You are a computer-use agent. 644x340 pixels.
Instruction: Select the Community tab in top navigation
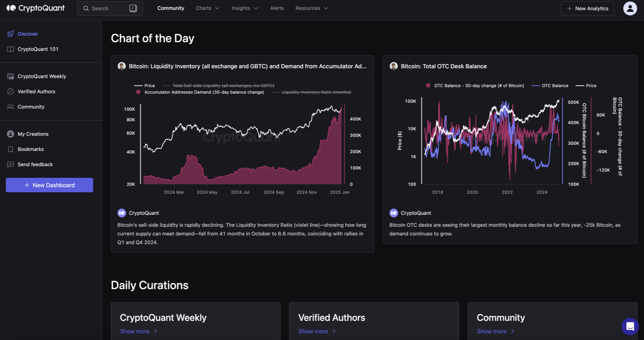click(171, 8)
